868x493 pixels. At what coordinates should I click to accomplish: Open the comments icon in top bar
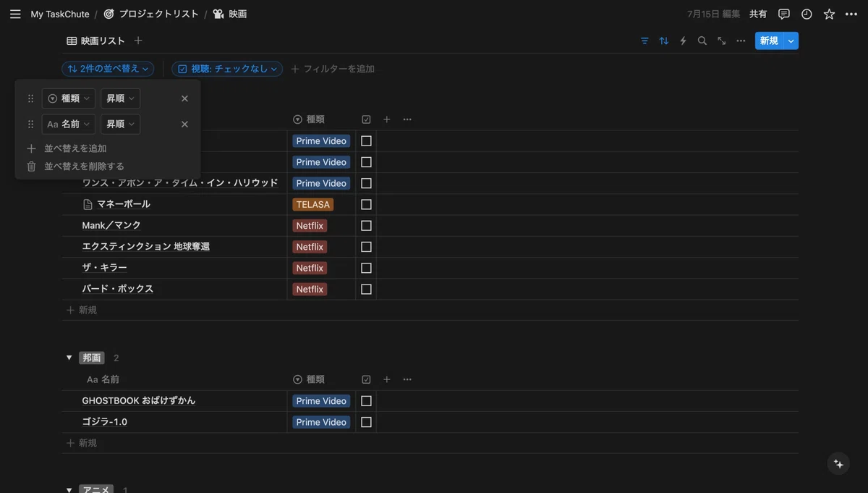(x=783, y=14)
